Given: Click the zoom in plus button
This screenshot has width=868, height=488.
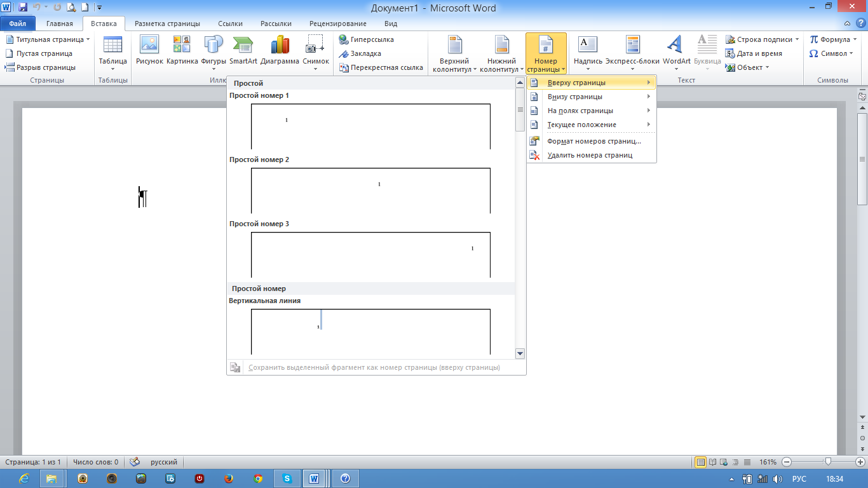Looking at the screenshot, I should (x=860, y=462).
